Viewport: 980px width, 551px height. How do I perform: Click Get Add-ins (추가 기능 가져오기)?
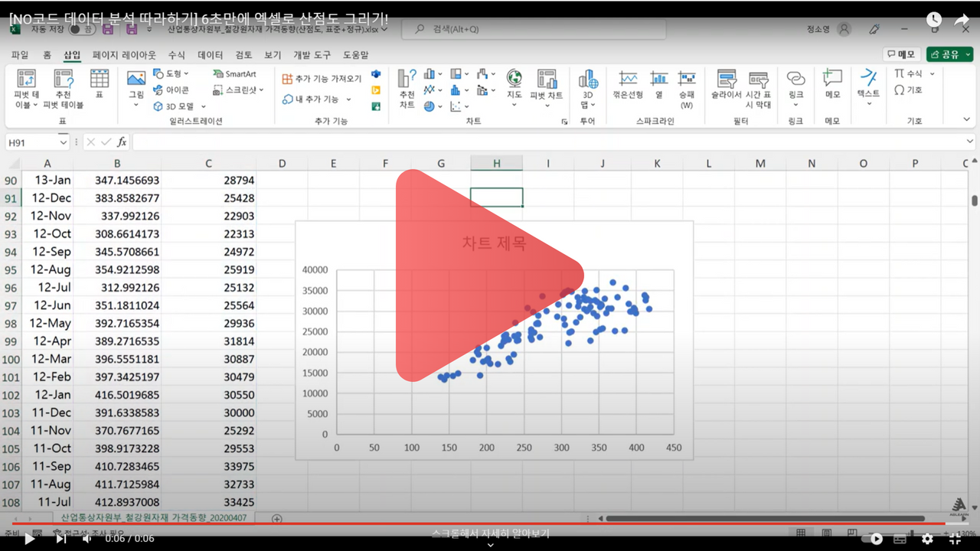322,79
